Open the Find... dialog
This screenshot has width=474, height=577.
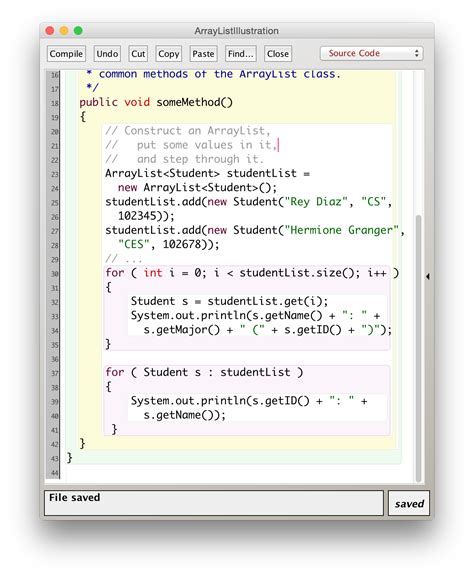(241, 54)
